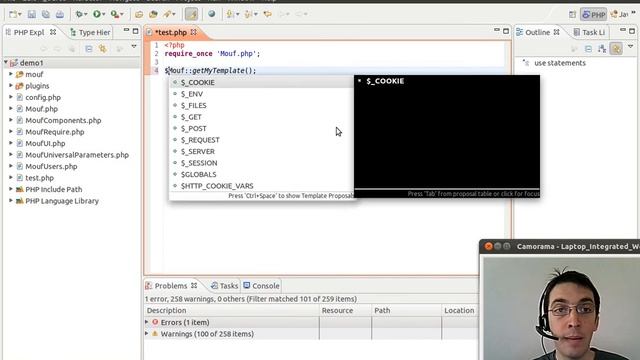This screenshot has height=360, width=640.
Task: Switch to the Task List tab
Action: pos(589,32)
